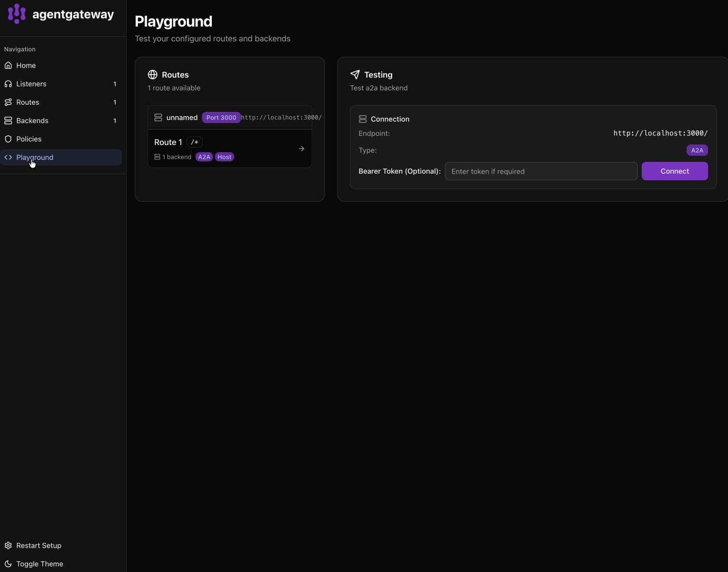Click the agentgateway logo icon
The height and width of the screenshot is (572, 728).
pyautogui.click(x=17, y=14)
